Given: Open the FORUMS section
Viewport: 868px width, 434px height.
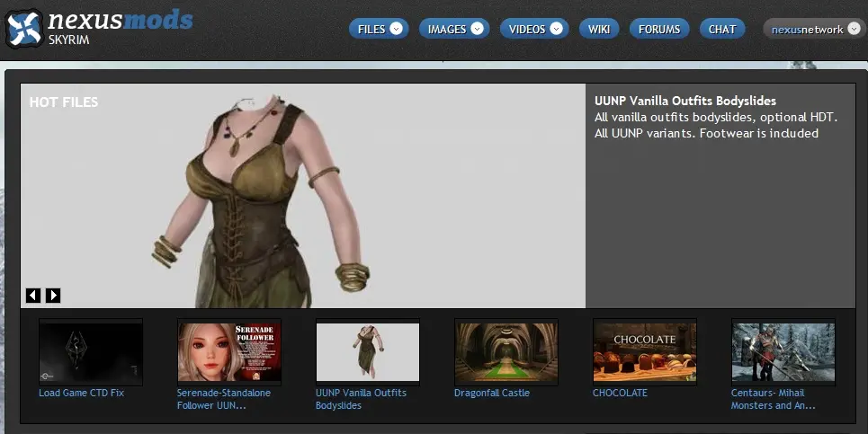Looking at the screenshot, I should point(659,29).
